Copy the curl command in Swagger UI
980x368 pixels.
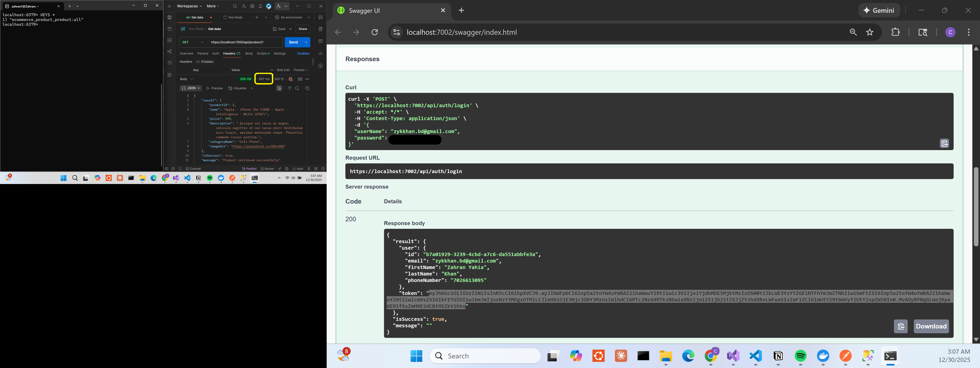click(x=945, y=143)
